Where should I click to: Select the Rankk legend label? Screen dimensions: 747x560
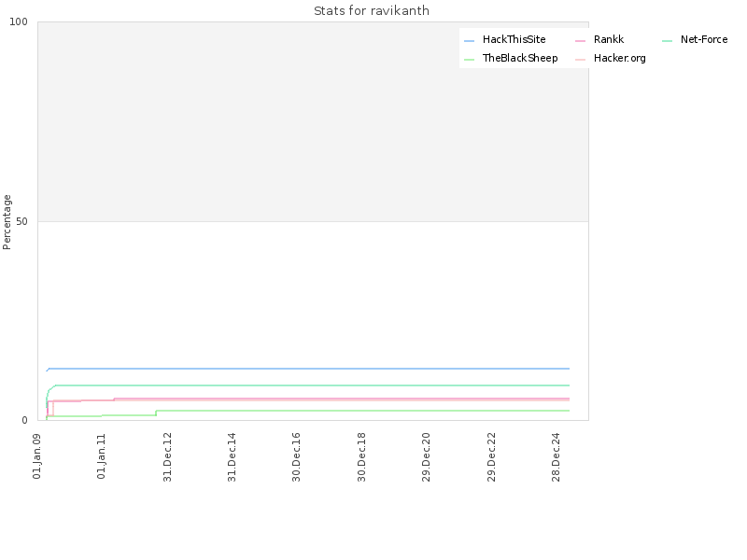609,39
